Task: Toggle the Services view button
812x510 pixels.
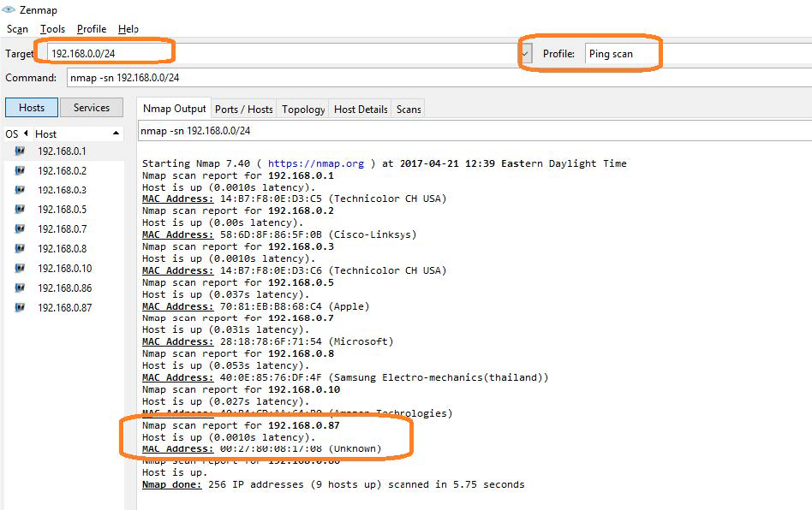Action: 92,108
